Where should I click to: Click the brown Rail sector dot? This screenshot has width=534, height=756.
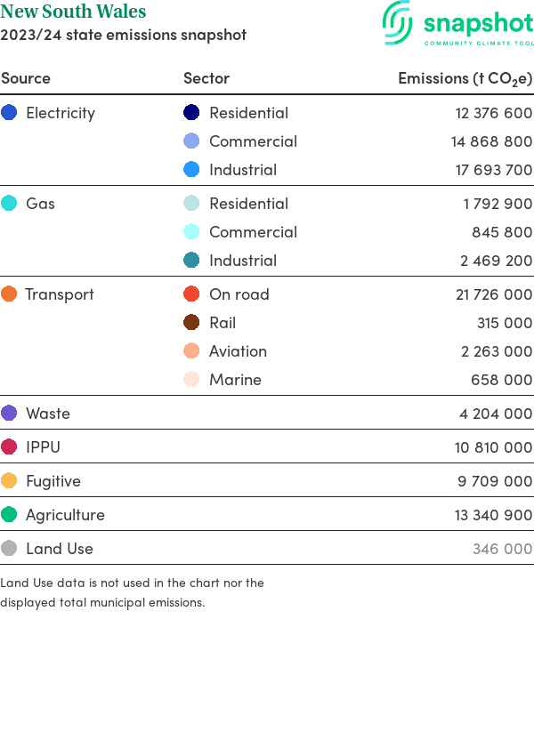(191, 323)
